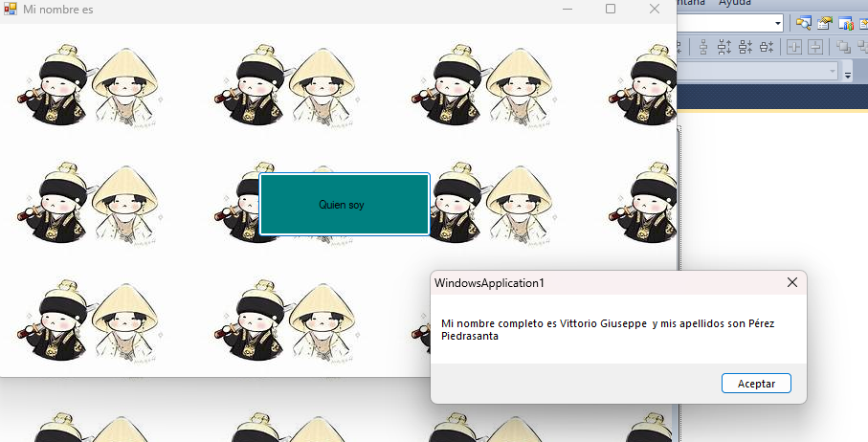Close the WindowsApplication1 message box
The height and width of the screenshot is (442, 868).
[792, 282]
